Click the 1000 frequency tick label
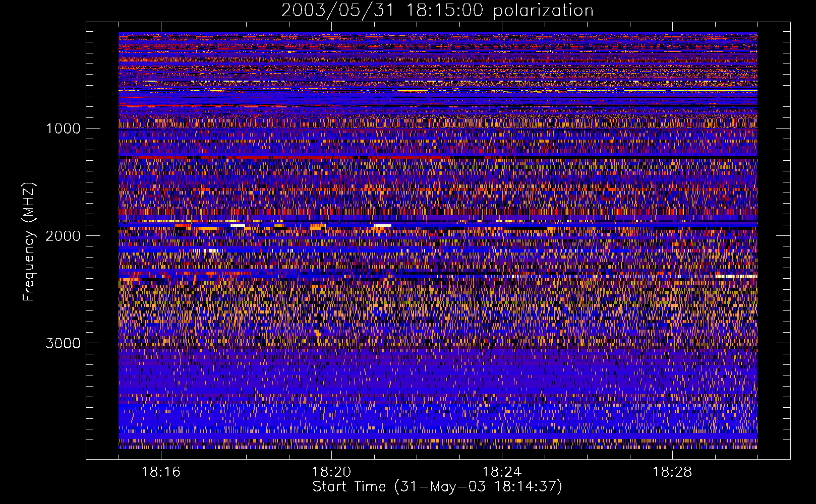The width and height of the screenshot is (816, 504). pos(63,129)
